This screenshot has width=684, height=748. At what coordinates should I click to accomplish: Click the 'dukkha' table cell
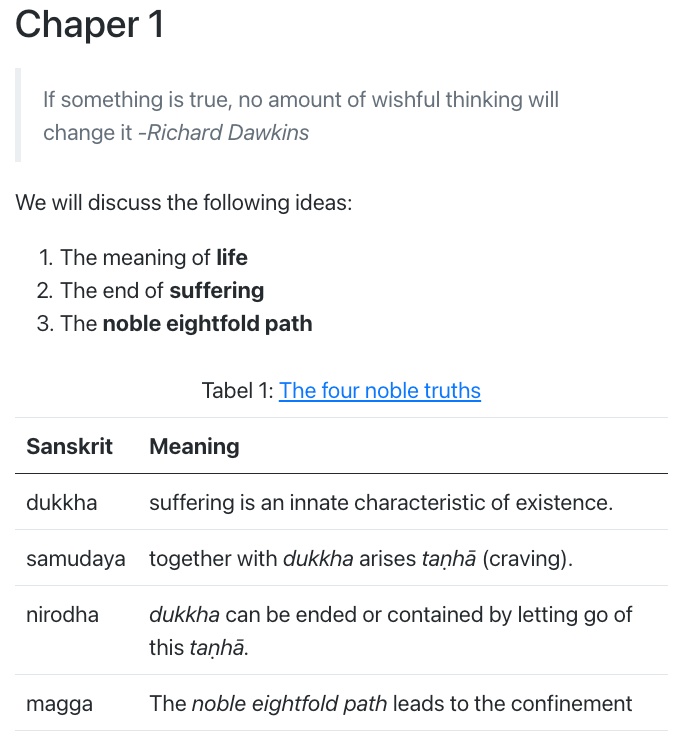click(x=62, y=503)
